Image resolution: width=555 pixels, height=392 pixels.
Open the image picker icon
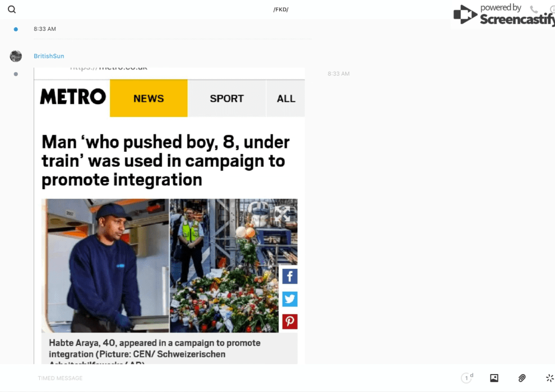(x=494, y=378)
